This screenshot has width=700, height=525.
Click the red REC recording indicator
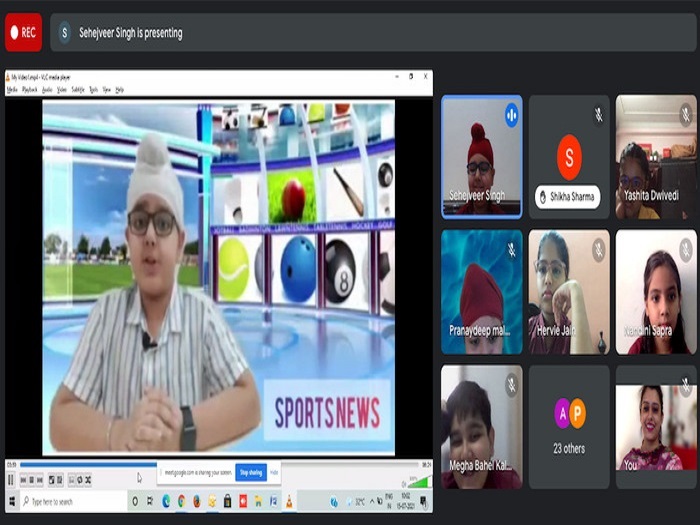[x=24, y=33]
